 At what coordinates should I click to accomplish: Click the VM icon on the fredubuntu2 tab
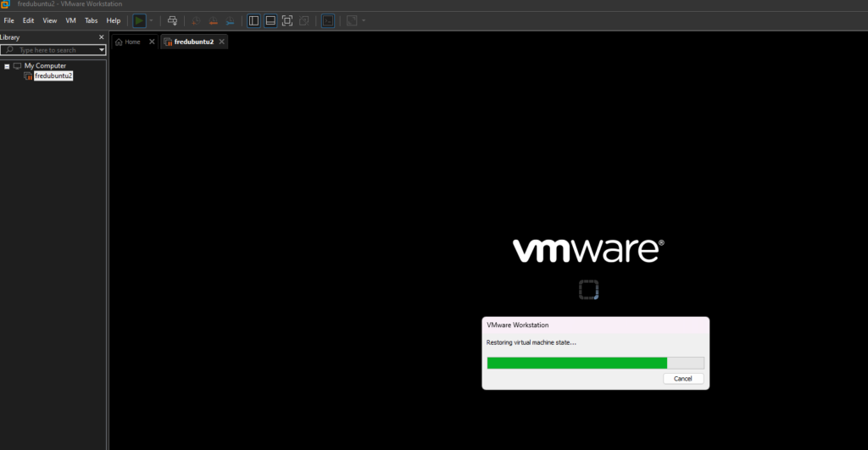pyautogui.click(x=168, y=42)
